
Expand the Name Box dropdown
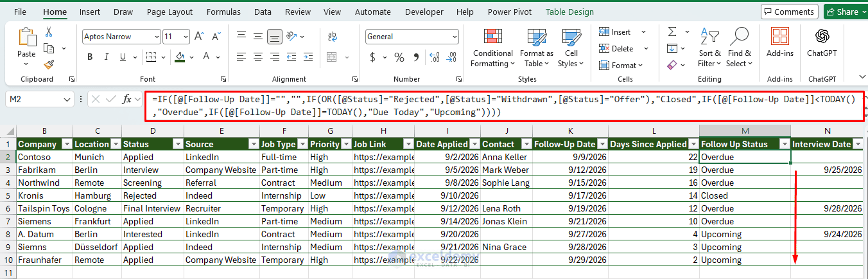click(68, 99)
